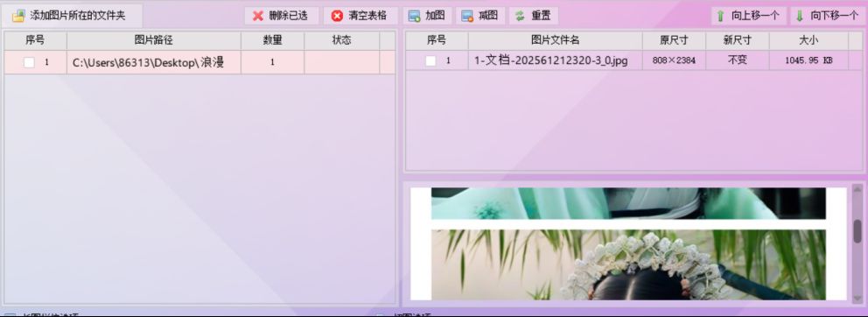The width and height of the screenshot is (868, 317).
Task: Click 序号 header in folder table
Action: pyautogui.click(x=35, y=40)
